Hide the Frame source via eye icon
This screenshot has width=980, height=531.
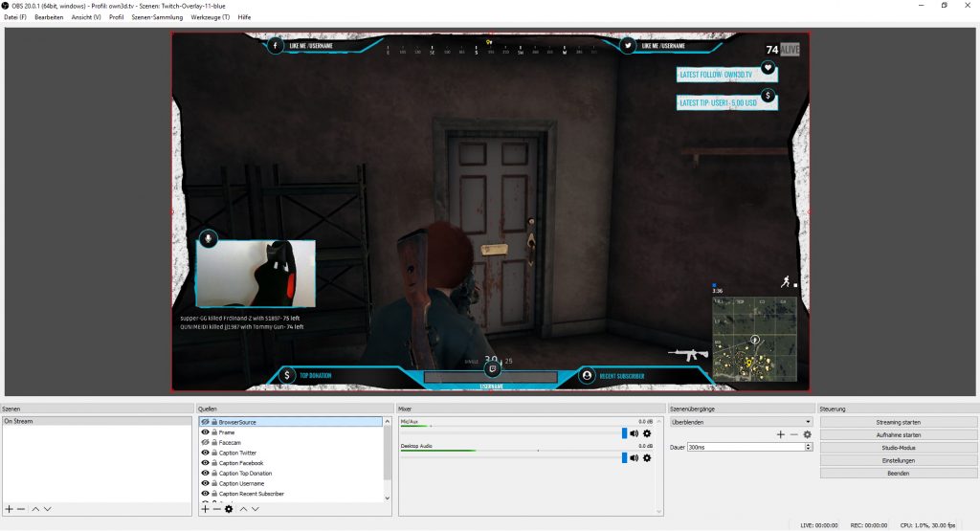pyautogui.click(x=205, y=432)
